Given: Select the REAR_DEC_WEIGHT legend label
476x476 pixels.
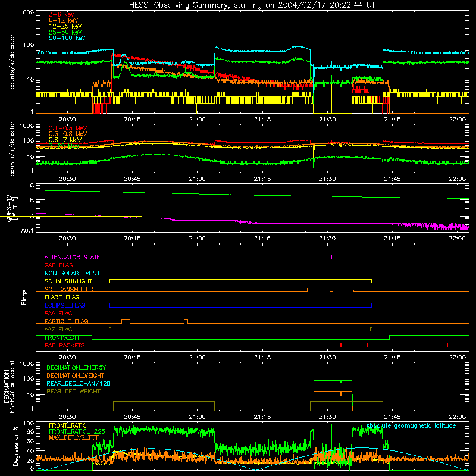Looking at the screenshot, I should point(73,392).
